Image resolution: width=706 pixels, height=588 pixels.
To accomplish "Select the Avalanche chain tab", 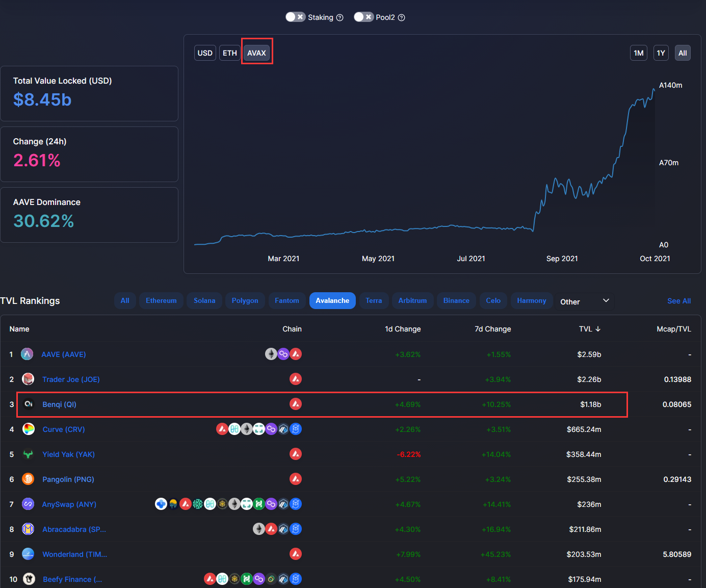I will (332, 301).
